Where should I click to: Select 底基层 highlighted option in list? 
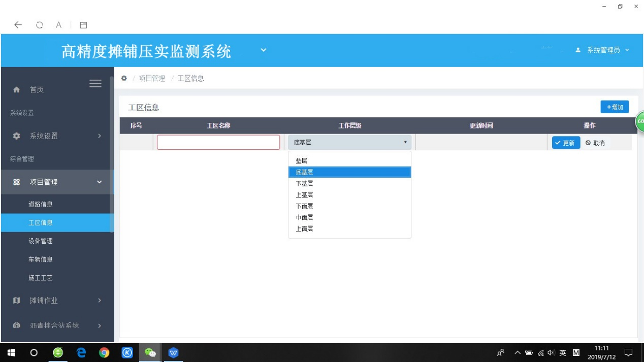pos(349,172)
